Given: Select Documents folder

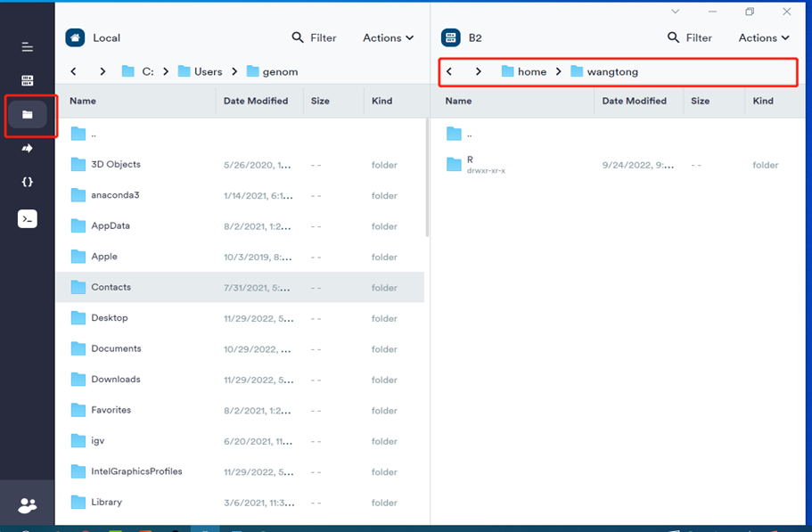Looking at the screenshot, I should click(x=240, y=348).
